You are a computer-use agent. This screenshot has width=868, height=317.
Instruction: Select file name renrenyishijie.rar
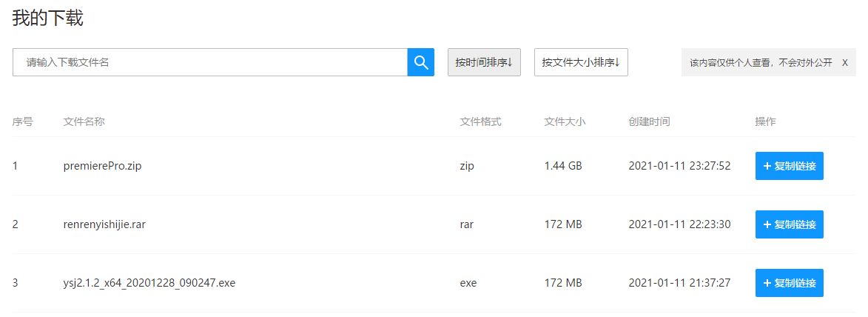(x=104, y=224)
